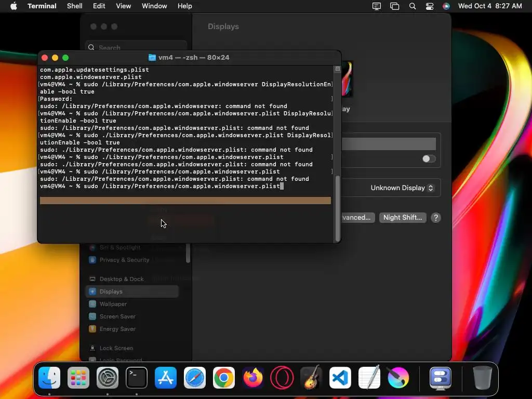Select Displays in settings sidebar
The image size is (532, 399).
tap(132, 291)
